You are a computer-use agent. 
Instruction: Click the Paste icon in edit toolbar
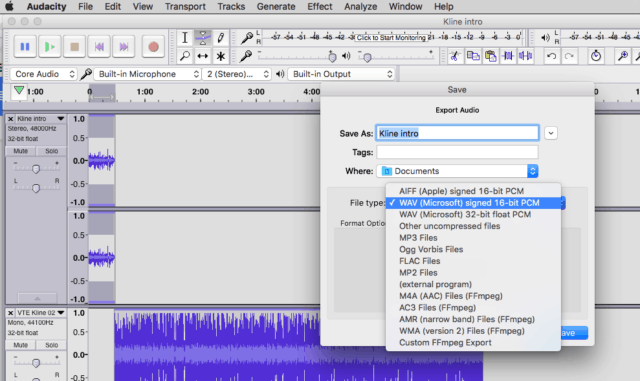[x=490, y=56]
